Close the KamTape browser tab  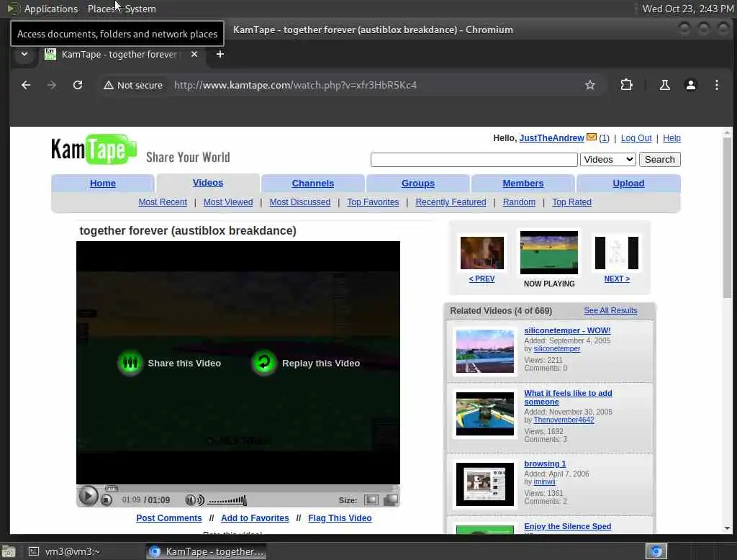194,54
